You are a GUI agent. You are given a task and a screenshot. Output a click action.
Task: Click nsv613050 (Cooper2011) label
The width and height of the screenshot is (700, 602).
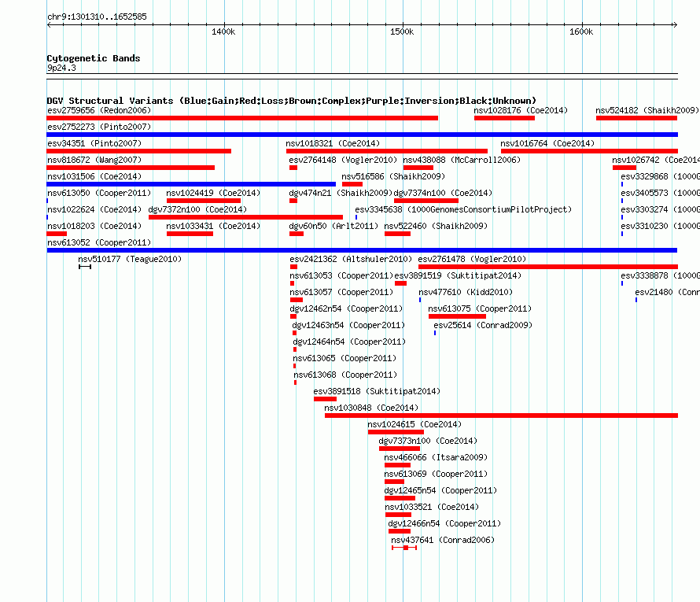coord(99,193)
